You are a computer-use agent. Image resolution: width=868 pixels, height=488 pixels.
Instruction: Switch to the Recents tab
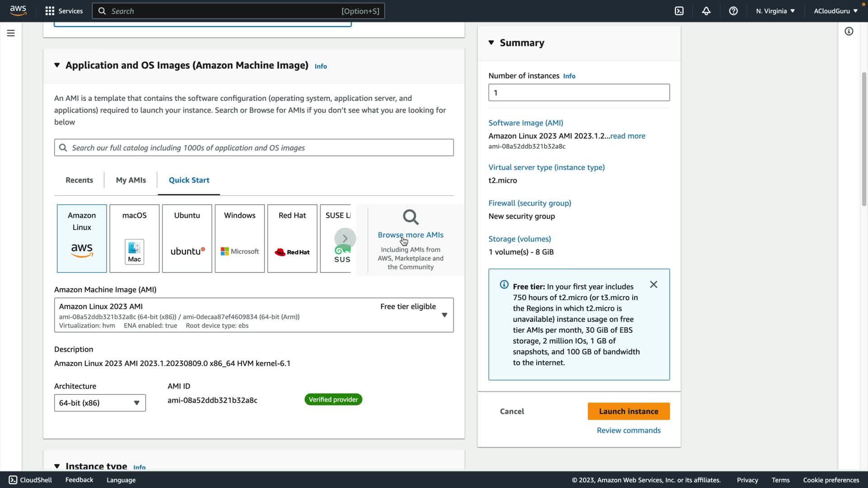[x=79, y=180]
